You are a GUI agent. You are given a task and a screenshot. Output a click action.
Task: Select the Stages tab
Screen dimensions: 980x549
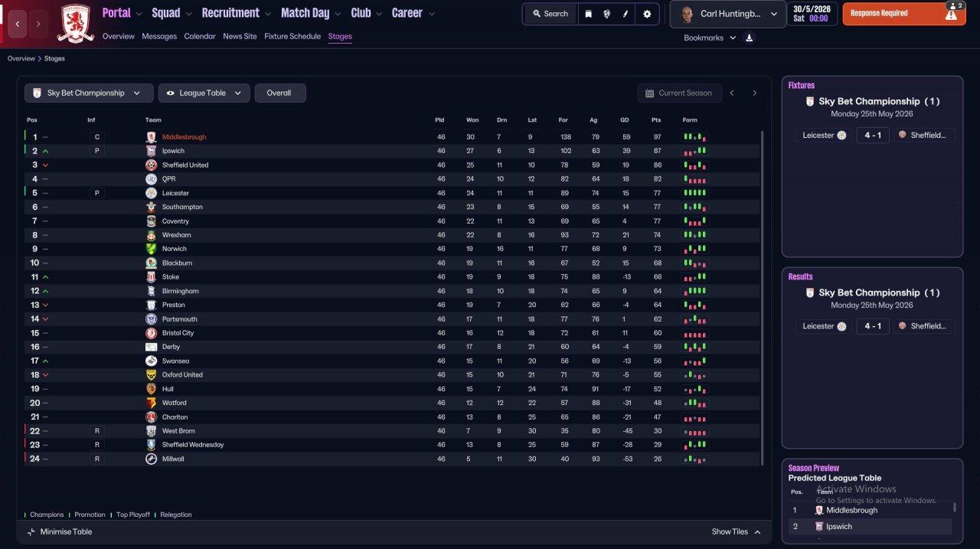(340, 36)
